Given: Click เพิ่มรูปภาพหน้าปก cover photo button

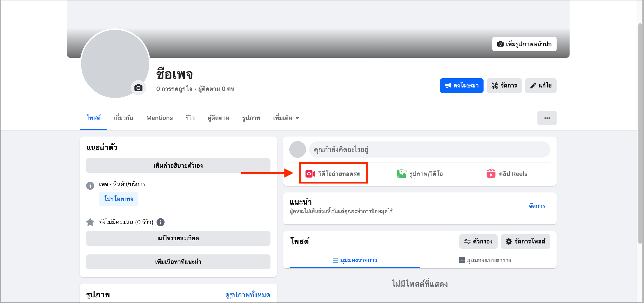Looking at the screenshot, I should coord(524,44).
